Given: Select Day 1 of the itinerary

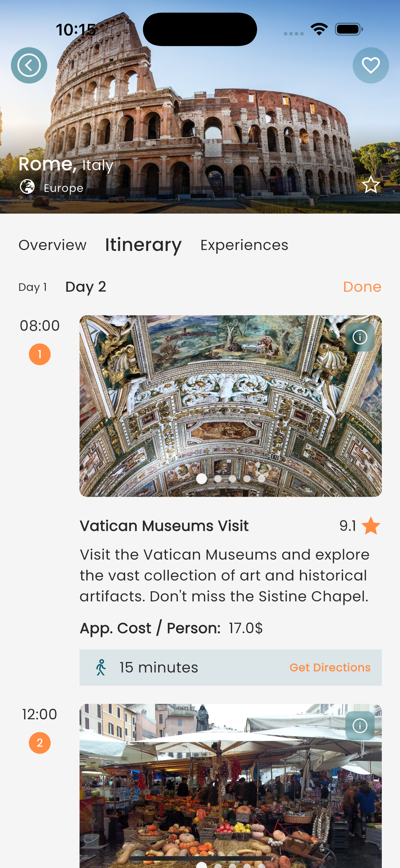Looking at the screenshot, I should (33, 287).
